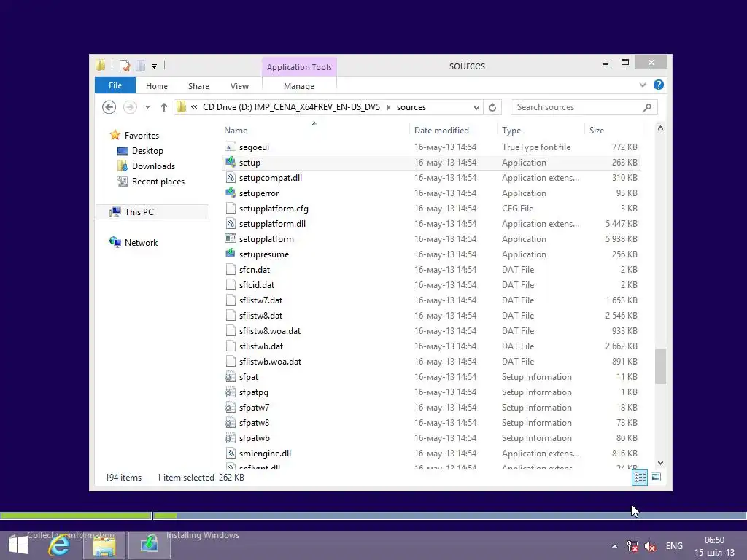Open the Help icon
The height and width of the screenshot is (560, 747).
pos(659,85)
